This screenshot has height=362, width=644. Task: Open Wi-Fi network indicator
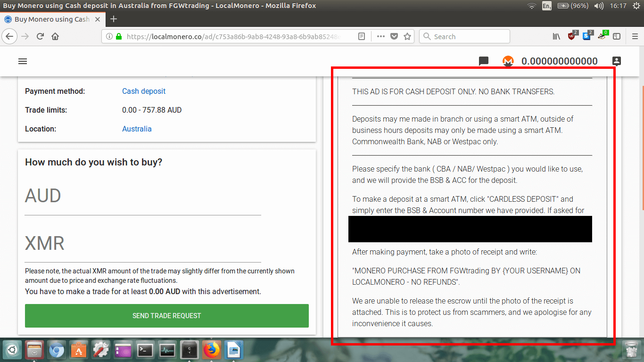point(532,6)
